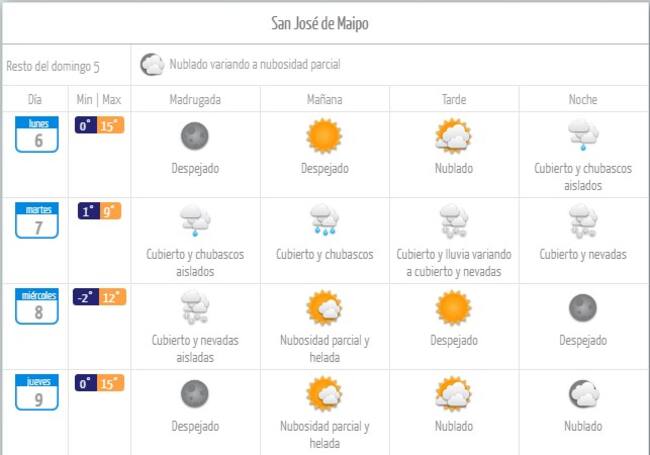Viewport: 650px width, 455px height.
Task: Click the cloudy icon for Monday afternoon
Action: [453, 135]
